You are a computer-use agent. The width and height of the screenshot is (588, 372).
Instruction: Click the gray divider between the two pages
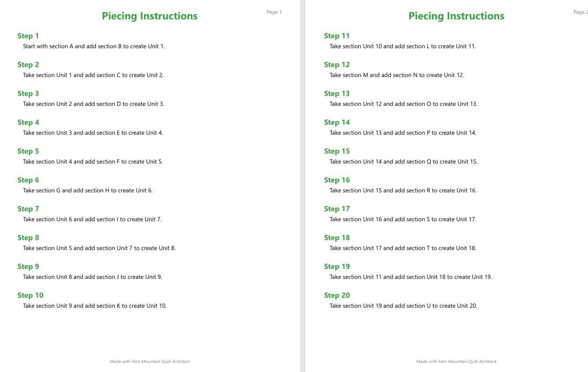(303, 186)
